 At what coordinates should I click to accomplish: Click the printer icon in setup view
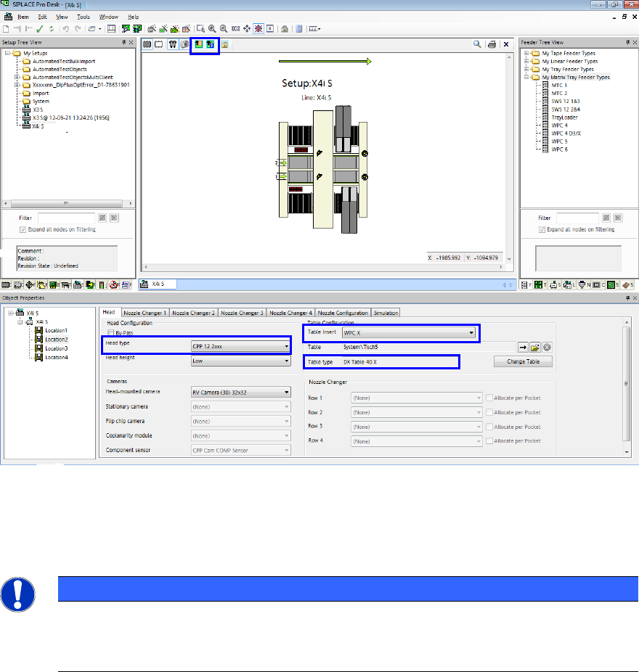click(492, 44)
